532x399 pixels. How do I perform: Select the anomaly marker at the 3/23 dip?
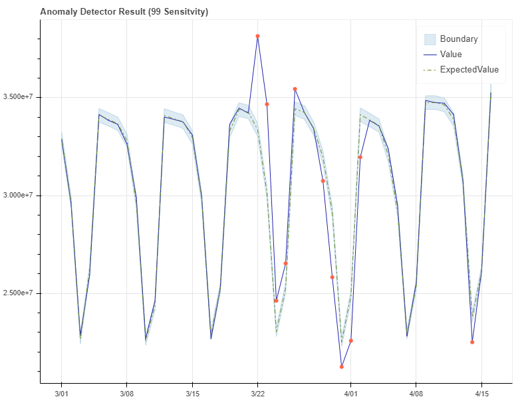point(276,301)
